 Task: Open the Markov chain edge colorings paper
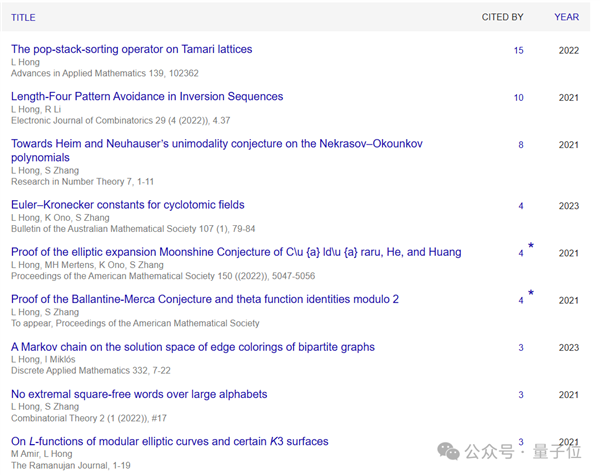point(193,347)
